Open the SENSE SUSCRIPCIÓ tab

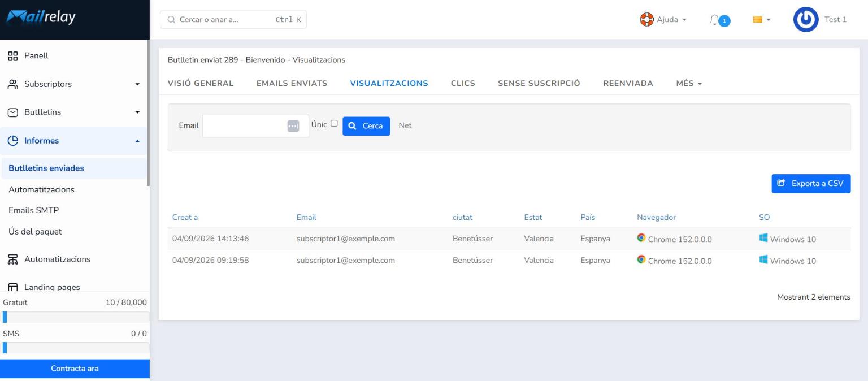click(539, 83)
